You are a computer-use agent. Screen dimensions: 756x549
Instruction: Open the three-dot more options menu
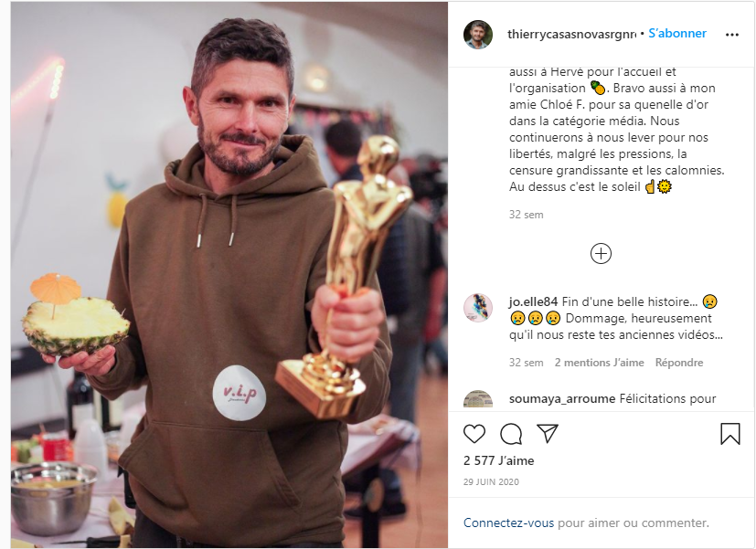[732, 35]
